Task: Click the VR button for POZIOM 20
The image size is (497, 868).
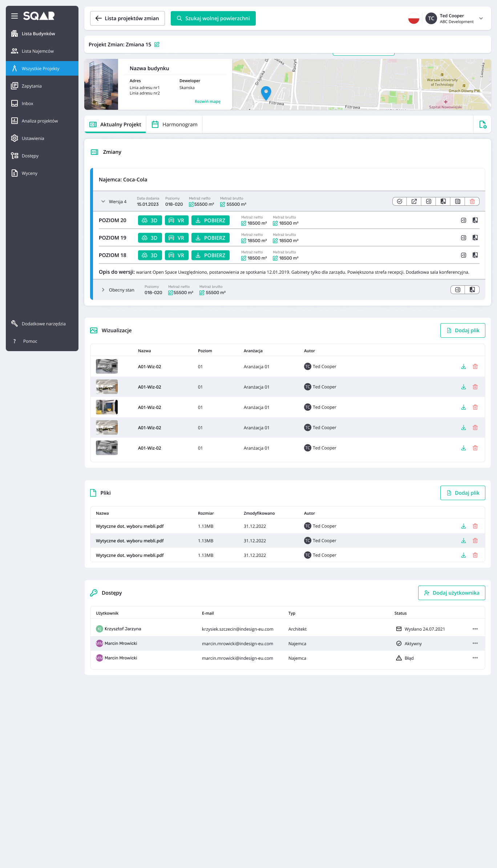Action: click(177, 221)
